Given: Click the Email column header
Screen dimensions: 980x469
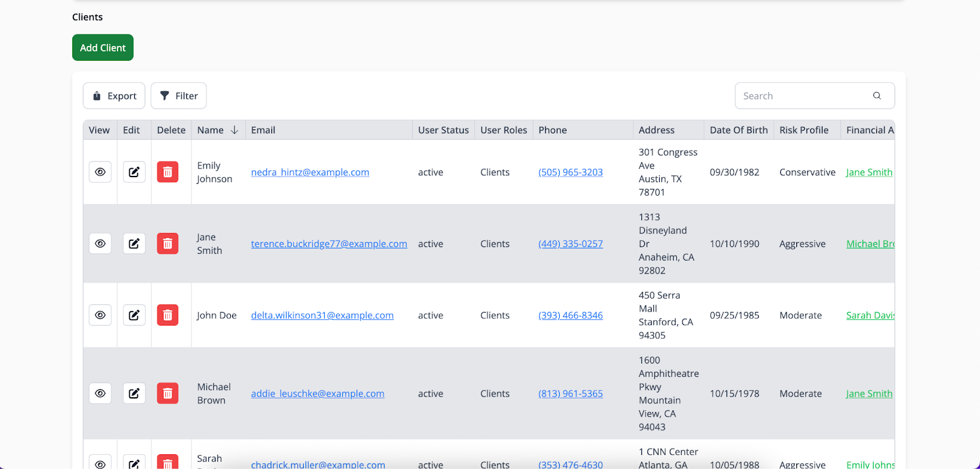Looking at the screenshot, I should coord(263,130).
